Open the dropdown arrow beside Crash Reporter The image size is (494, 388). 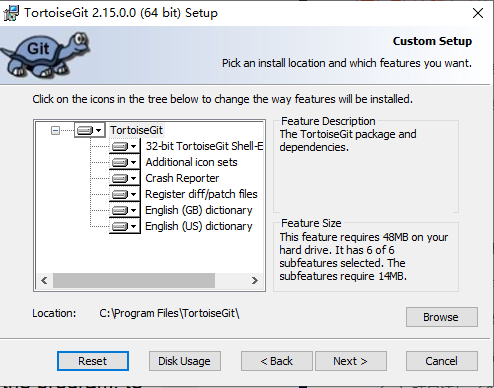133,178
